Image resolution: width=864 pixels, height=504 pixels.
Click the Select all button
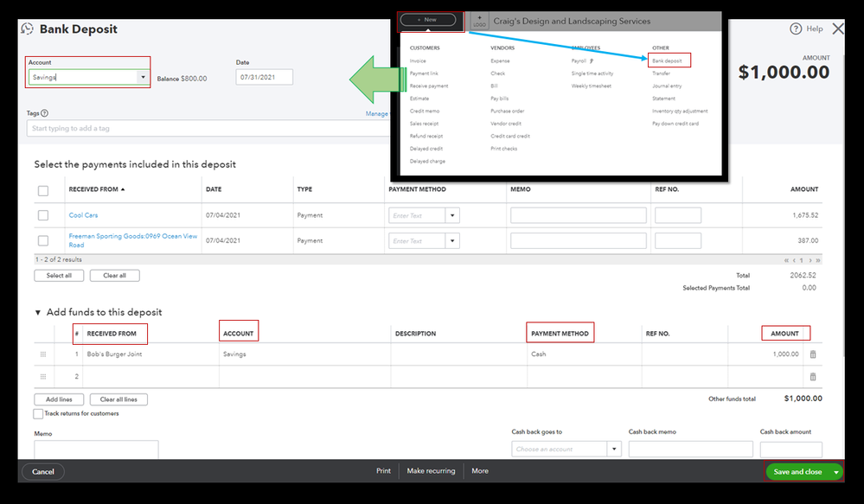click(x=59, y=276)
